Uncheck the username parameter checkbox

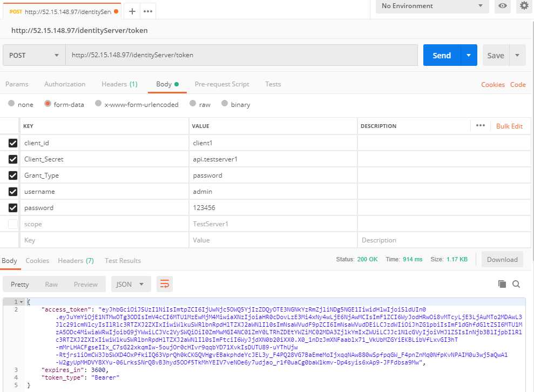pos(13,192)
